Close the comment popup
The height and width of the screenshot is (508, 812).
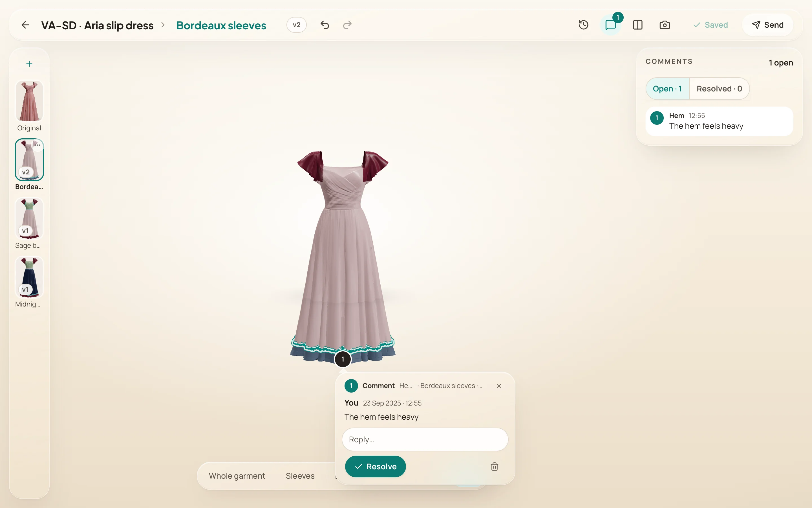499,386
